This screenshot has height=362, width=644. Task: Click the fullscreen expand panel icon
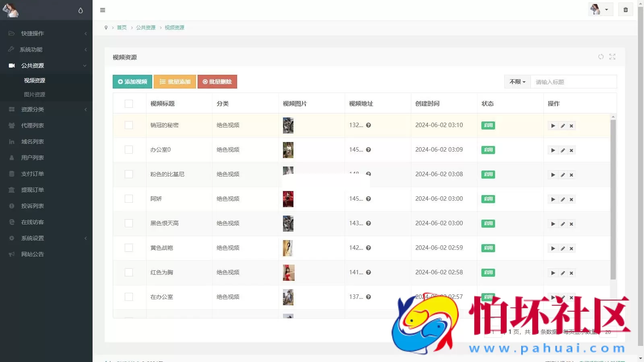[612, 57]
